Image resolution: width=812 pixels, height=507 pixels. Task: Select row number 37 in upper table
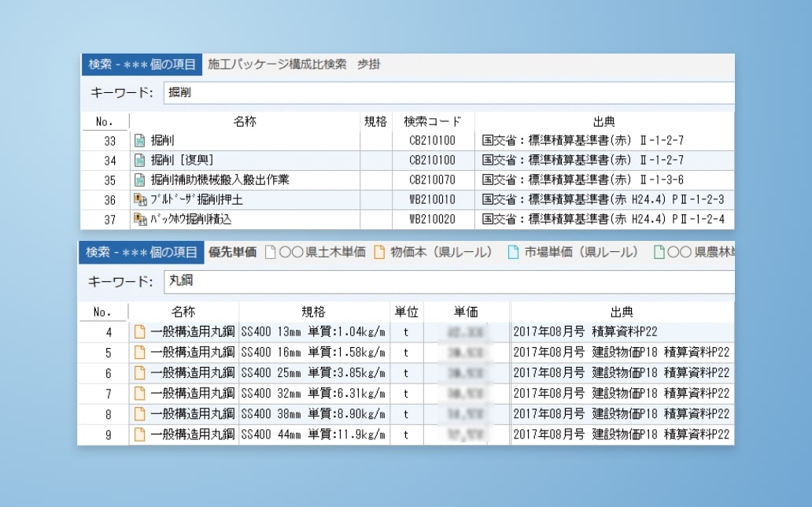(x=109, y=219)
